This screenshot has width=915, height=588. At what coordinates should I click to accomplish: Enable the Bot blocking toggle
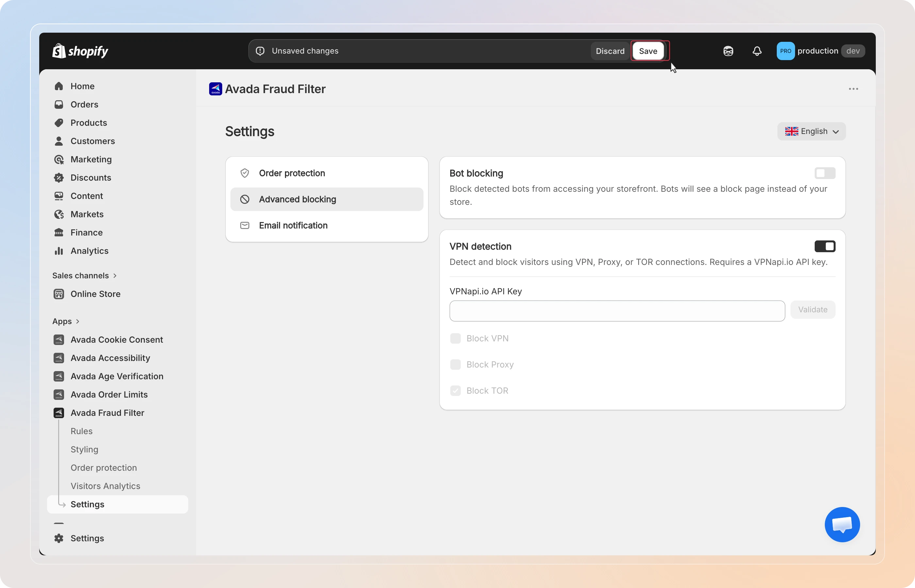(825, 173)
